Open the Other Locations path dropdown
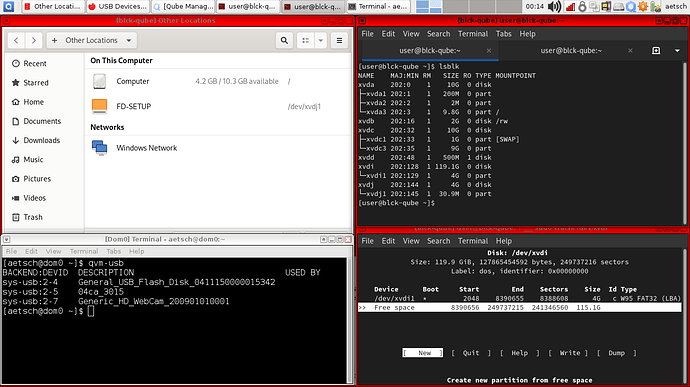The width and height of the screenshot is (690, 387). pos(92,40)
